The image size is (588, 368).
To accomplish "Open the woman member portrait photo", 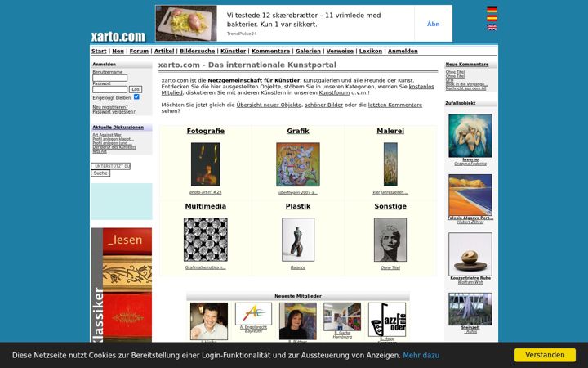I will tap(298, 321).
